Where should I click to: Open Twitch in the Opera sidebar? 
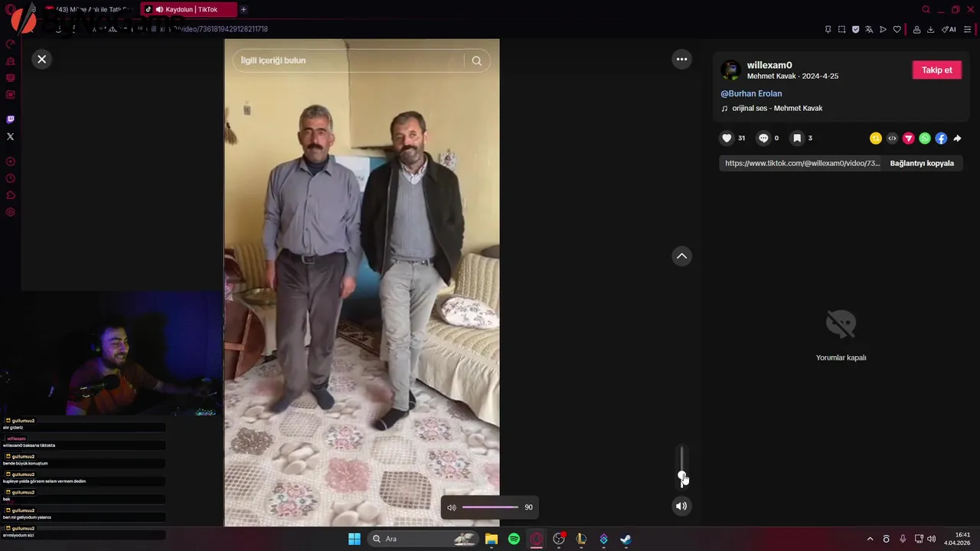click(x=10, y=119)
